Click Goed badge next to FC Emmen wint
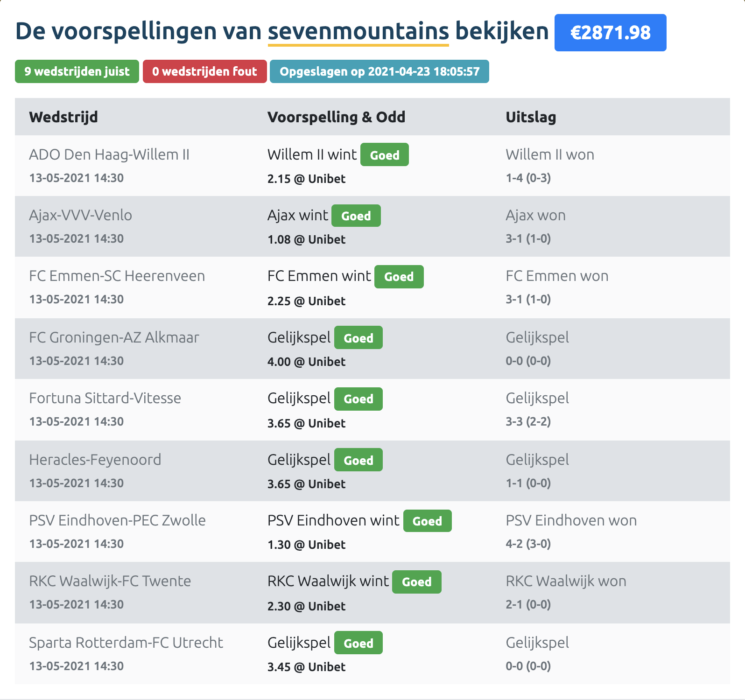Viewport: 745px width, 700px height. (x=399, y=277)
